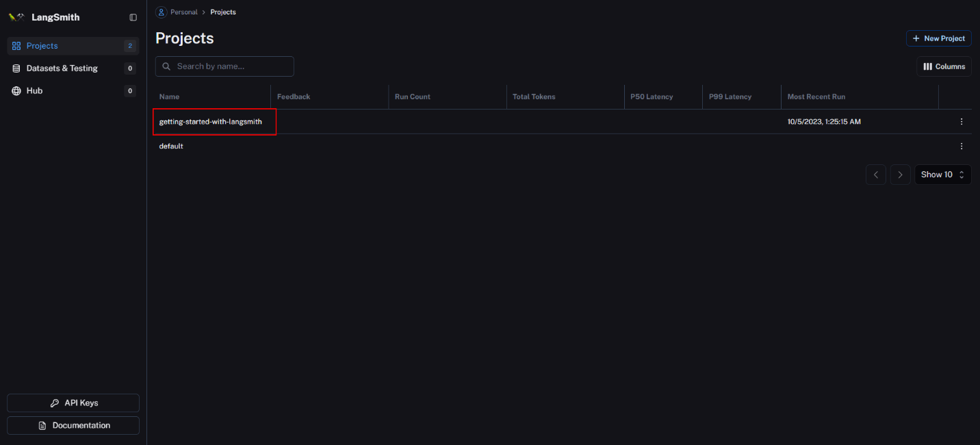Click the LangSmith logo icon

pyautogui.click(x=16, y=17)
